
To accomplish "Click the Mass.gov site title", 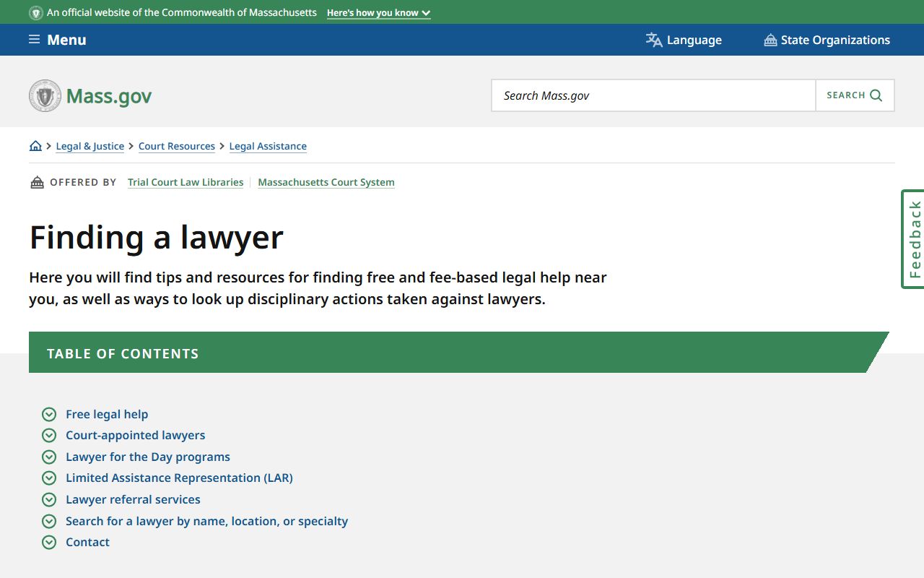I will point(109,95).
